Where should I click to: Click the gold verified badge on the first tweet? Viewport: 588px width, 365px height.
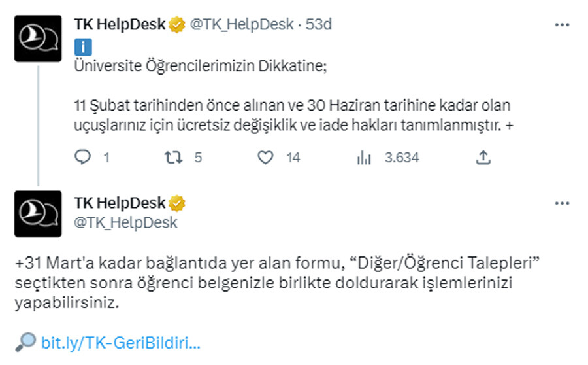pyautogui.click(x=177, y=25)
